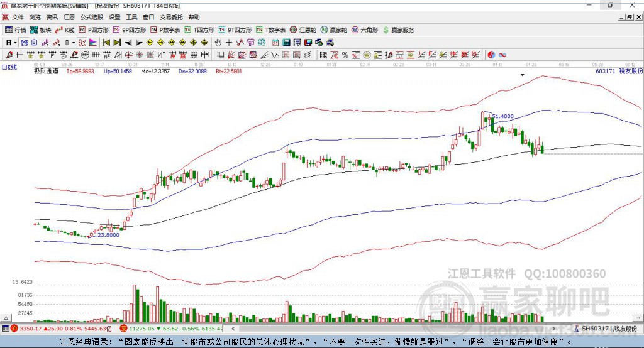Open the 文件 menu

coord(18,17)
